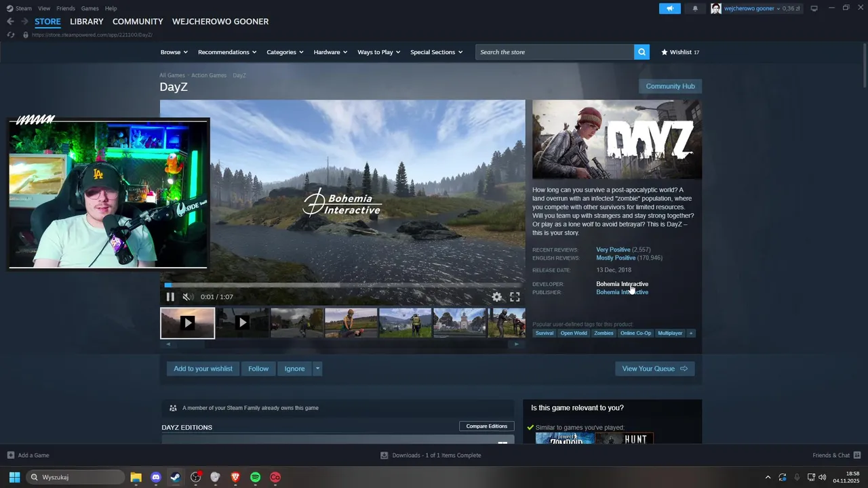Switch to the LIBRARY tab
The width and height of the screenshot is (868, 488).
(x=87, y=22)
